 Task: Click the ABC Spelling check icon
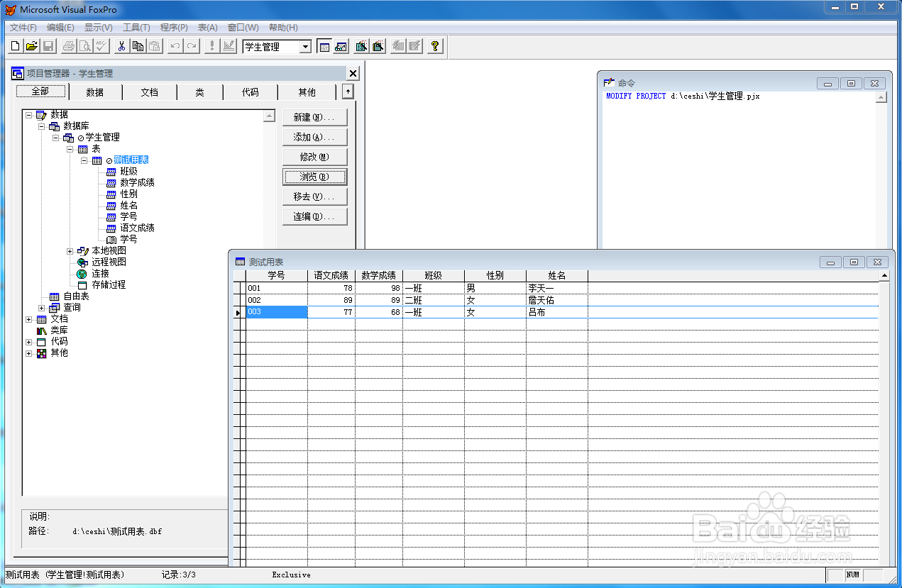click(x=101, y=47)
